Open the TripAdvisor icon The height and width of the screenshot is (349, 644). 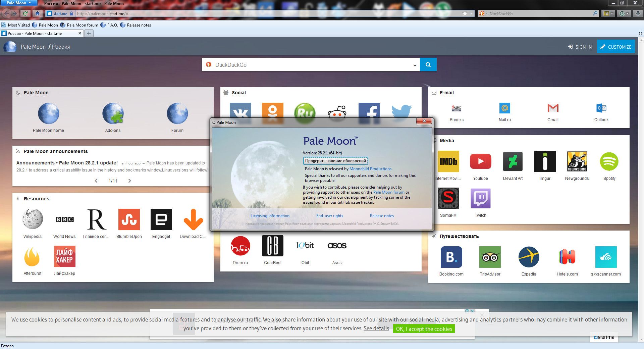coord(490,257)
